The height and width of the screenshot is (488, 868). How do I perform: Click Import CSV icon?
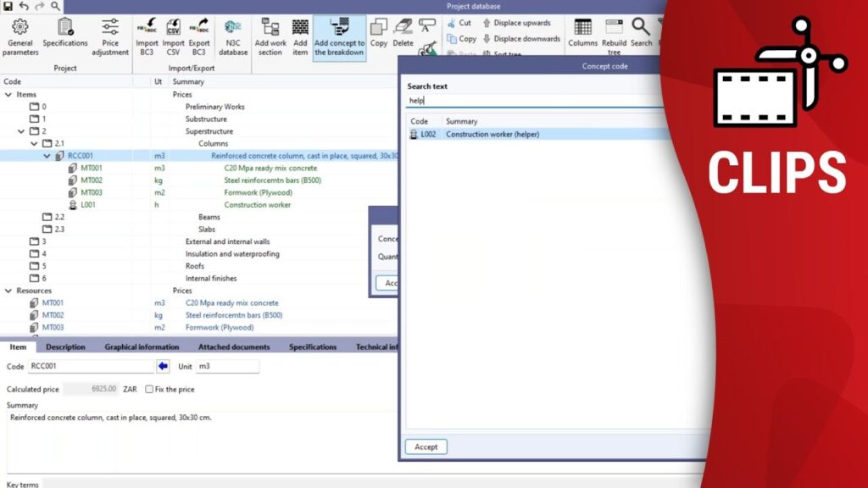(x=173, y=35)
